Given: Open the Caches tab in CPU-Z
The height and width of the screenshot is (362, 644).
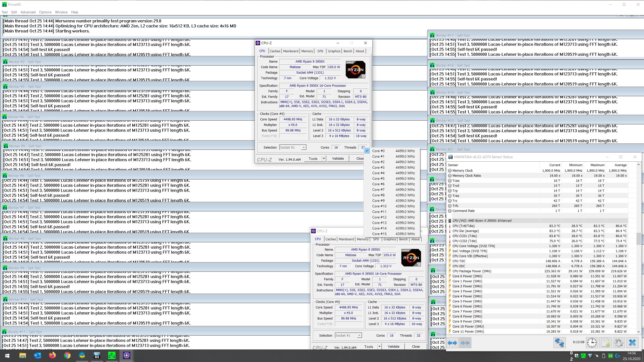Looking at the screenshot, I should (x=274, y=51).
